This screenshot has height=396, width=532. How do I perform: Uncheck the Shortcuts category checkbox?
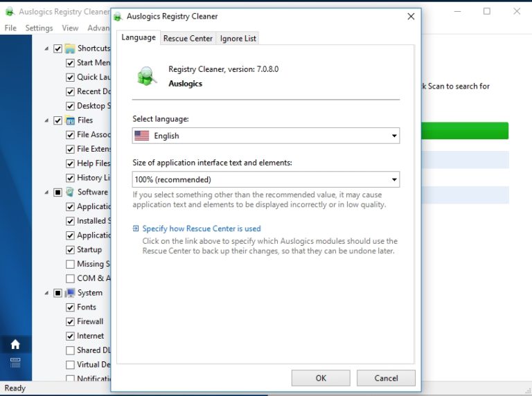[57, 48]
